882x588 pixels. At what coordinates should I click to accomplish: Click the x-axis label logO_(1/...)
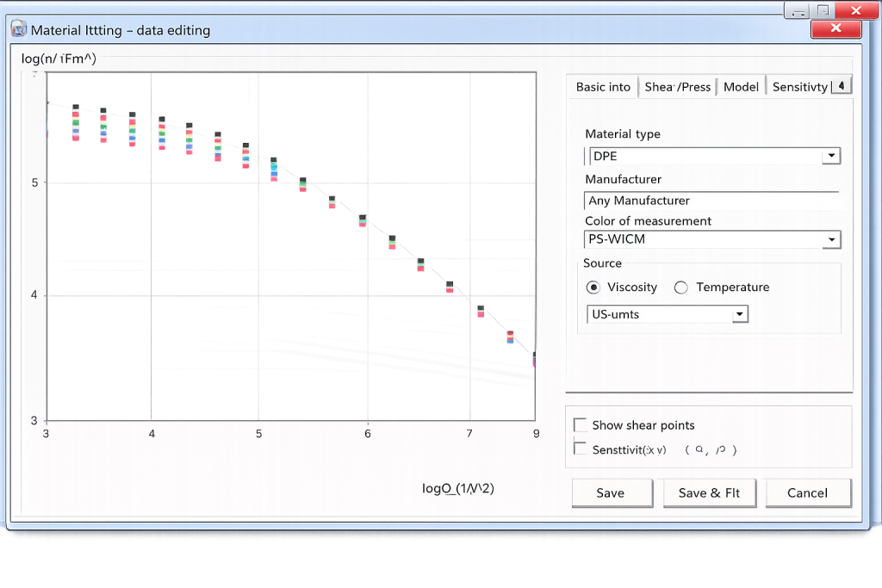tap(458, 488)
